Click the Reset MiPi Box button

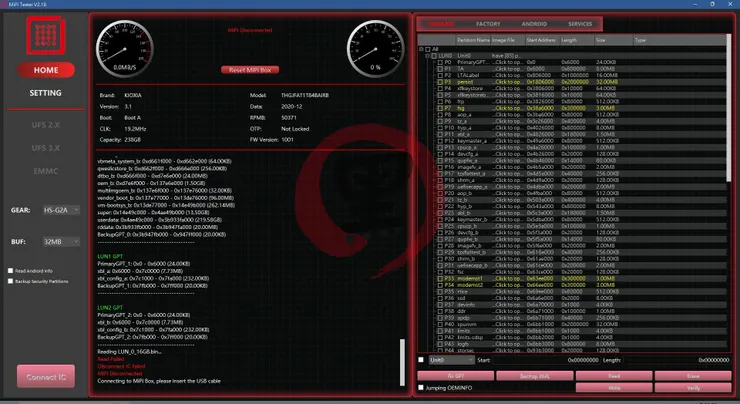[250, 70]
